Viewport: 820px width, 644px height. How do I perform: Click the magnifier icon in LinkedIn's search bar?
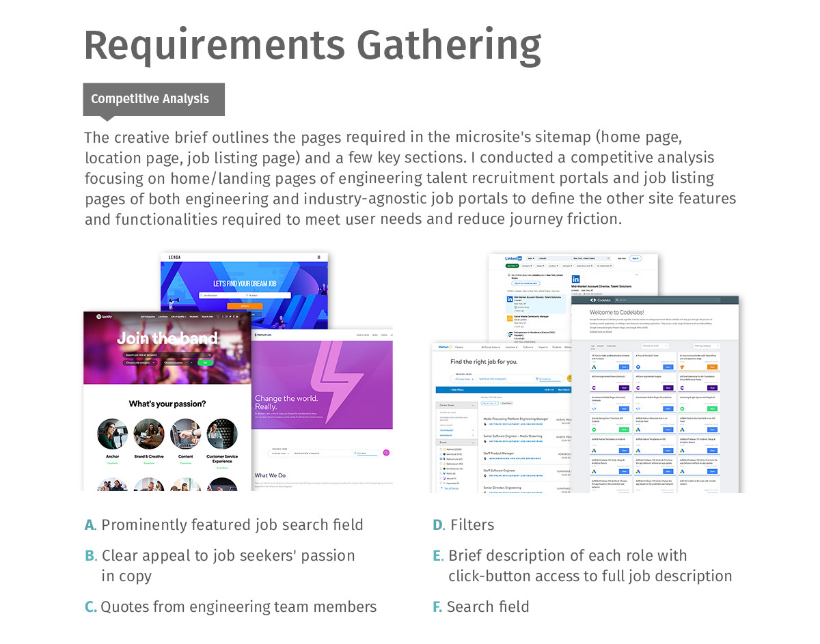608,258
